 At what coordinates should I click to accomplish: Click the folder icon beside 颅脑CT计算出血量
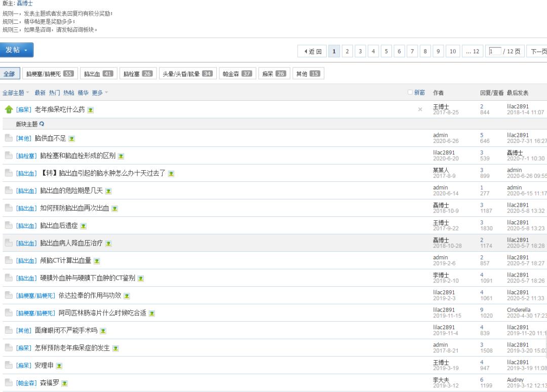[x=8, y=261]
